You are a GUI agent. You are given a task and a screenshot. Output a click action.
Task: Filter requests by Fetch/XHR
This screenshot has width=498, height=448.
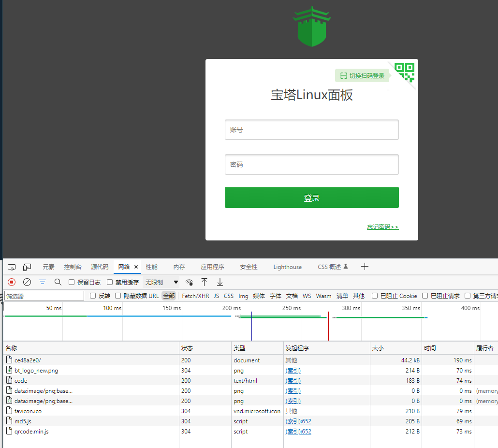195,296
